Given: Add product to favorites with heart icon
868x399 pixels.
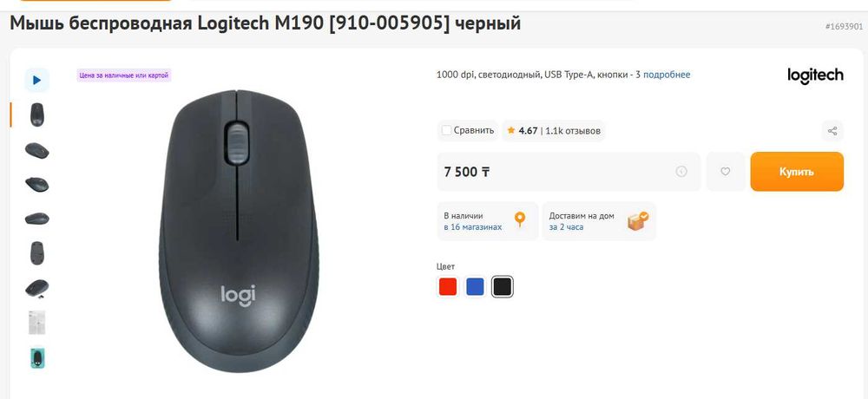Looking at the screenshot, I should [725, 172].
